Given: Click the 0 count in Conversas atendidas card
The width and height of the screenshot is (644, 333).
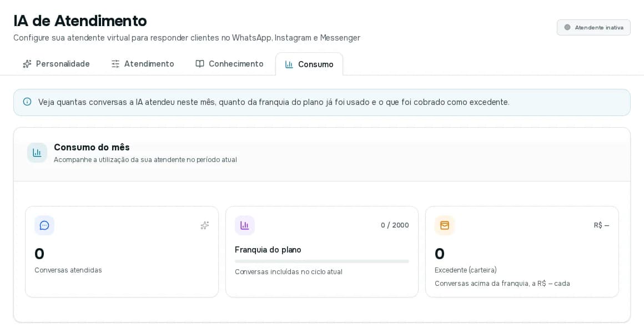Looking at the screenshot, I should pos(39,254).
